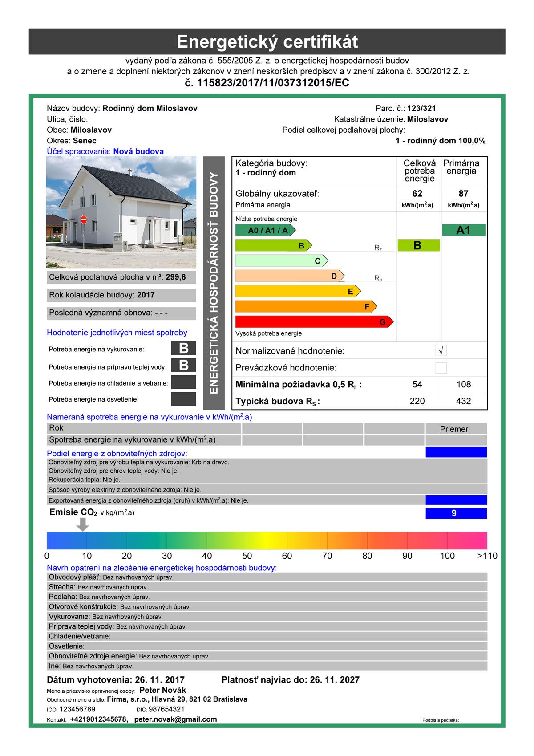Click the Platnosť najviac do: 26. 11. 2027 text

click(291, 680)
